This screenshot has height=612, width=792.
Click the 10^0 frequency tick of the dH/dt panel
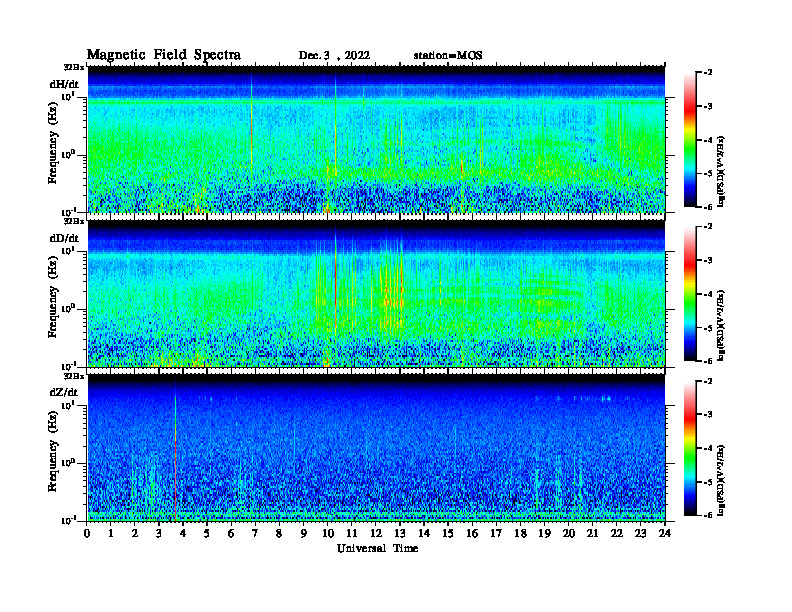68,155
